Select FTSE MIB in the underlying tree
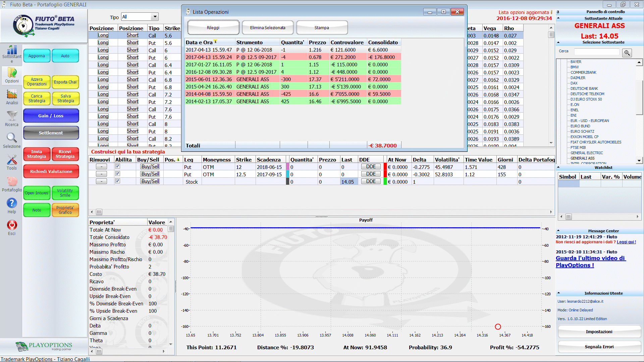 578,147
